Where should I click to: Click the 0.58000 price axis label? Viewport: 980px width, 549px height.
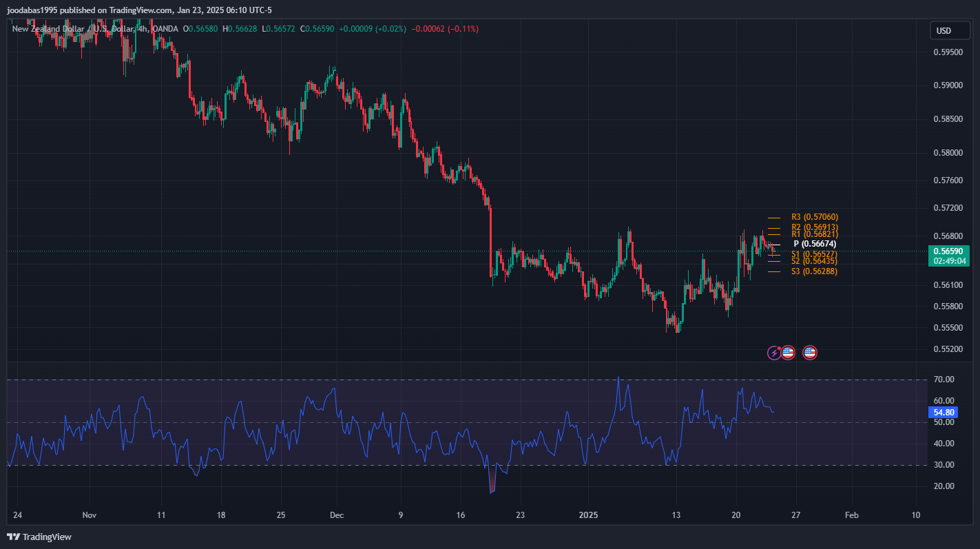point(948,153)
